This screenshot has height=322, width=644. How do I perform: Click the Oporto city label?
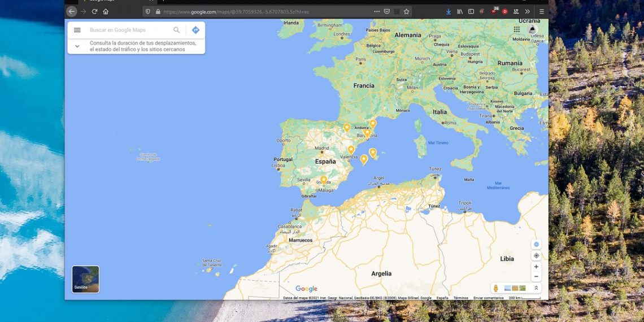[x=284, y=141]
